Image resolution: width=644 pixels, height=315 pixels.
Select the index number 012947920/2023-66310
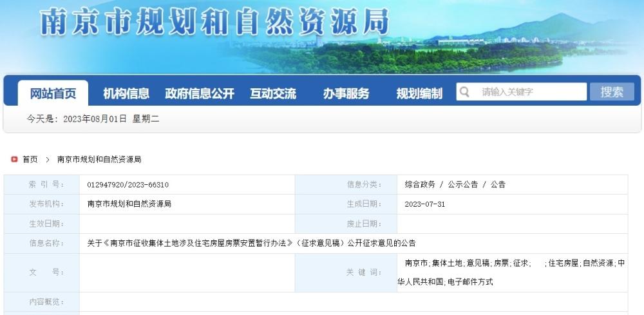point(128,185)
